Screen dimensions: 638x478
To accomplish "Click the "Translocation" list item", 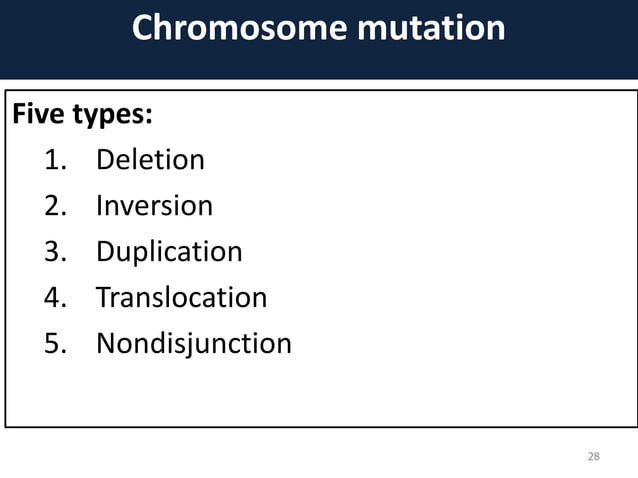I will click(181, 298).
